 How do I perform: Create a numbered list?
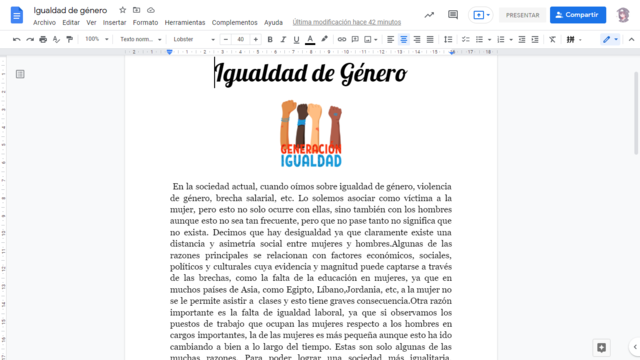(501, 39)
